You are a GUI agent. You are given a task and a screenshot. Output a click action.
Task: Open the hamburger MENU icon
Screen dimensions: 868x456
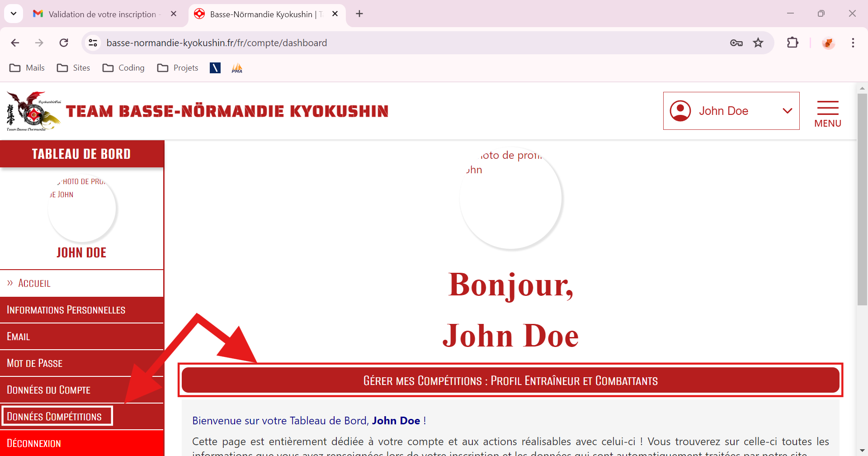[x=827, y=113]
